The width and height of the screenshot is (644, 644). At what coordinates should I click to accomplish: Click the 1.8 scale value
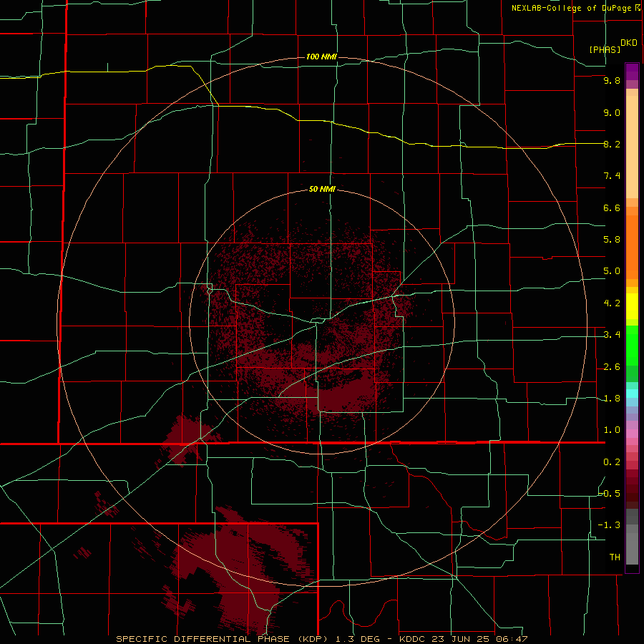pyautogui.click(x=612, y=399)
